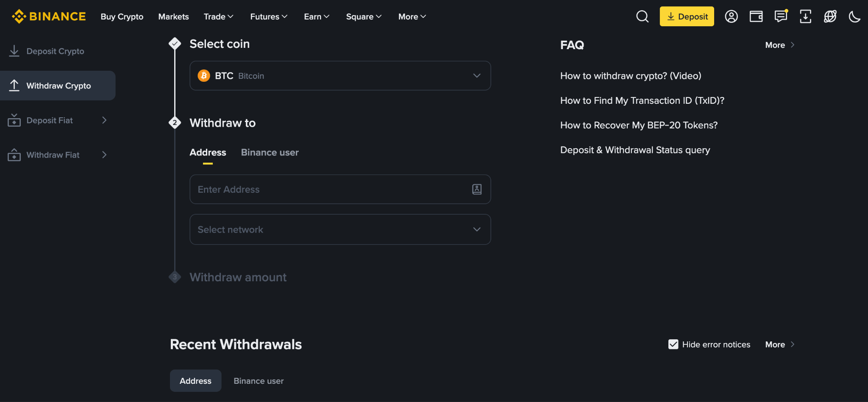Viewport: 868px width, 402px height.
Task: Open the Futures menu
Action: 269,17
